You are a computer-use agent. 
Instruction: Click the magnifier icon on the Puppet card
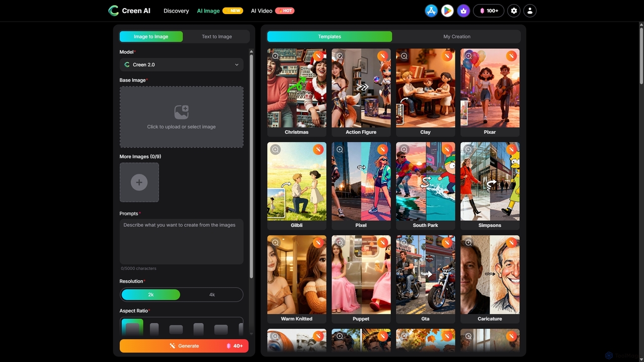click(340, 243)
